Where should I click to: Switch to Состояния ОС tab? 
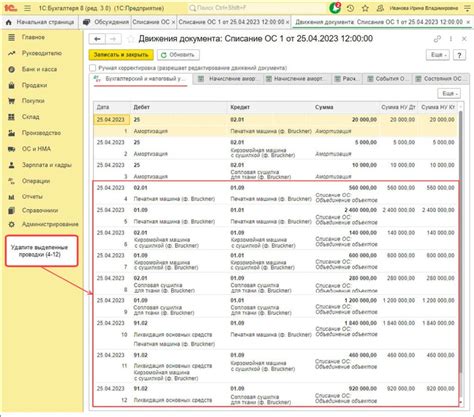tap(440, 79)
